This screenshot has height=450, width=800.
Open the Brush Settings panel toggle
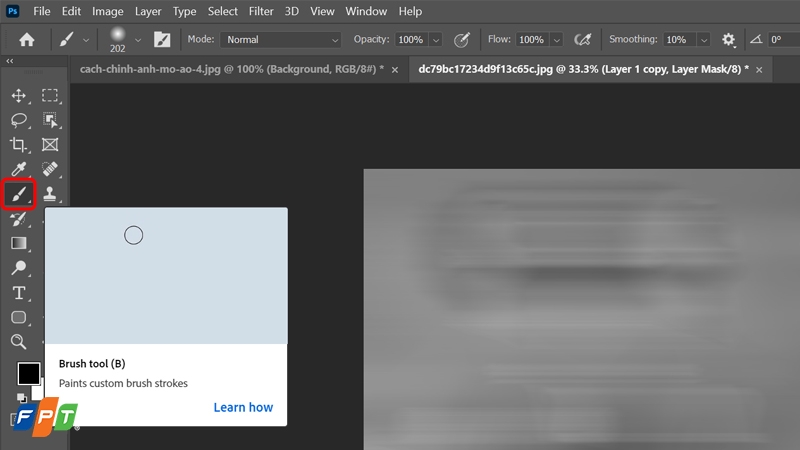click(162, 39)
